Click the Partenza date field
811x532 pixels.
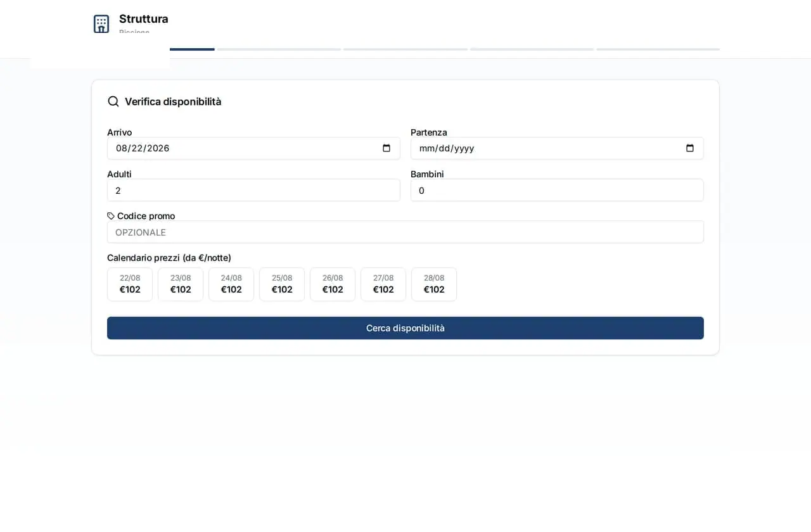[557, 148]
